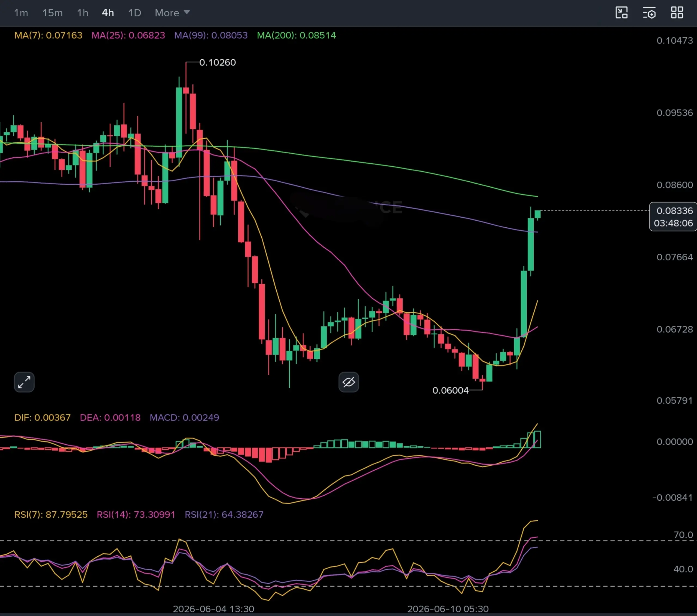
Task: Click the MA(99): 0.08053 indicator label
Action: point(211,35)
